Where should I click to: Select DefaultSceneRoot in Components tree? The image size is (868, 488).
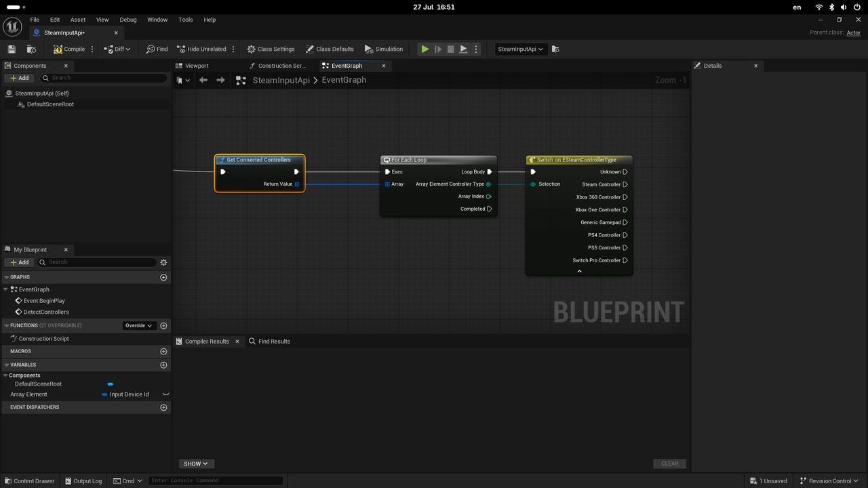click(x=50, y=104)
